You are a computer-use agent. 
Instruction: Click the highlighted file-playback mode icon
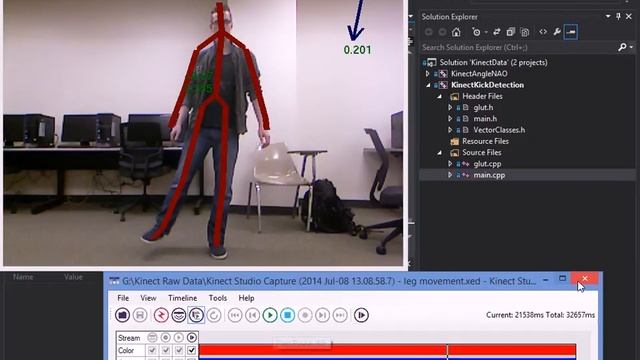196,315
